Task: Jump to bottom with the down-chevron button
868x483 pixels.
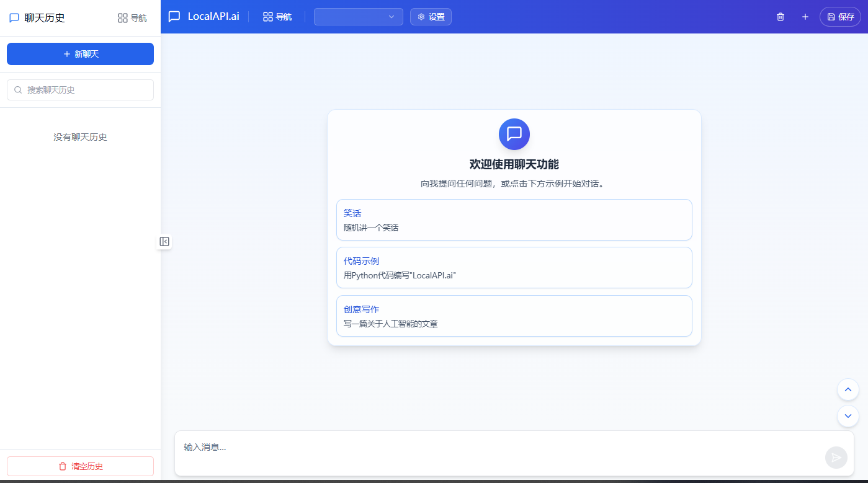Action: (848, 415)
